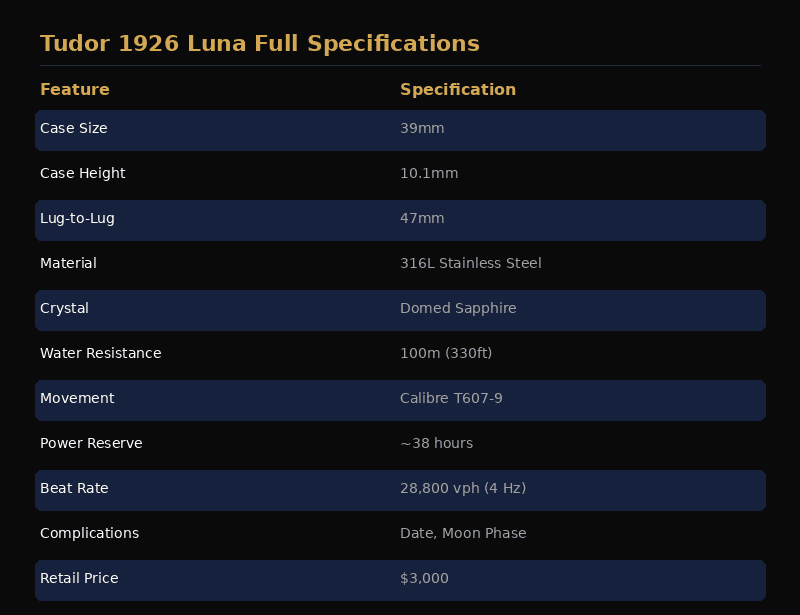Select the 'Calibre T607-9' value
Image resolution: width=800 pixels, height=615 pixels.
click(x=451, y=398)
